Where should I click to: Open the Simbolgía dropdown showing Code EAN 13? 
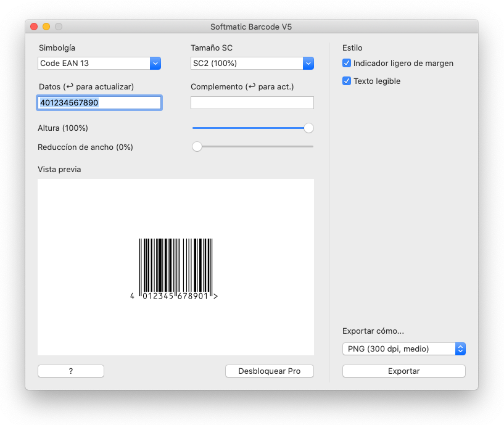pyautogui.click(x=99, y=63)
